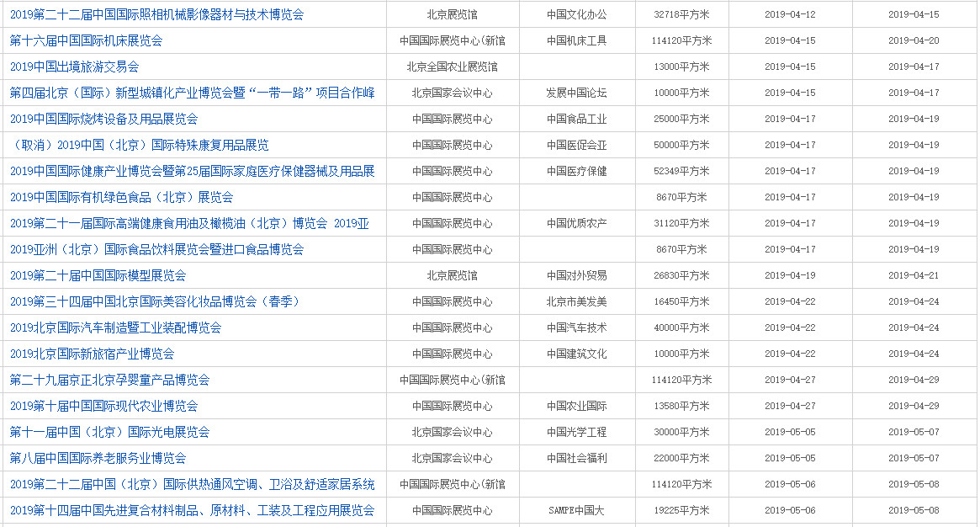Open 2019中国出境旅游交易会 link
Screen dimensions: 980x527
[x=74, y=67]
